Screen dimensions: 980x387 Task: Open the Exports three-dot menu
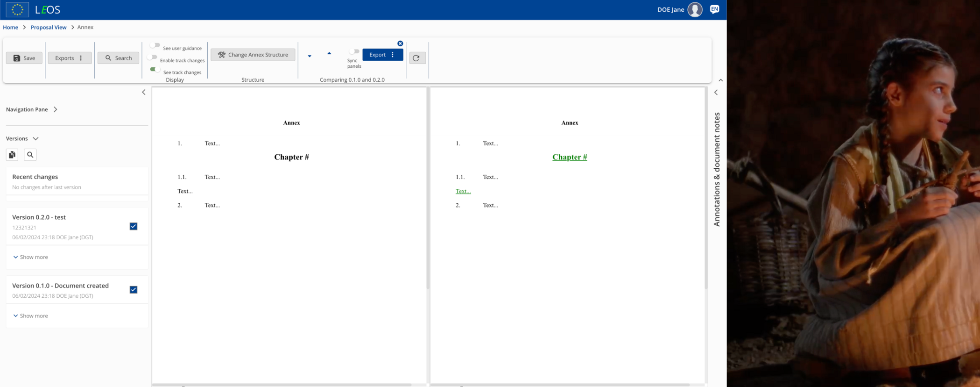(x=81, y=58)
